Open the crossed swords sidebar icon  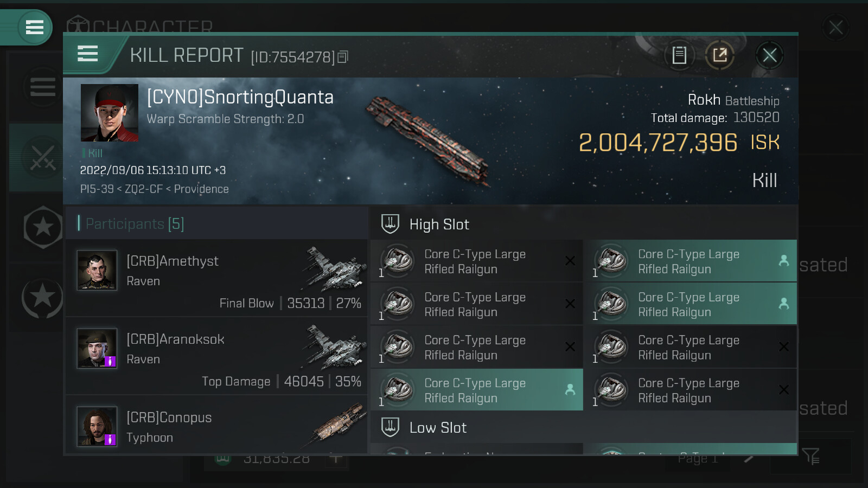42,158
